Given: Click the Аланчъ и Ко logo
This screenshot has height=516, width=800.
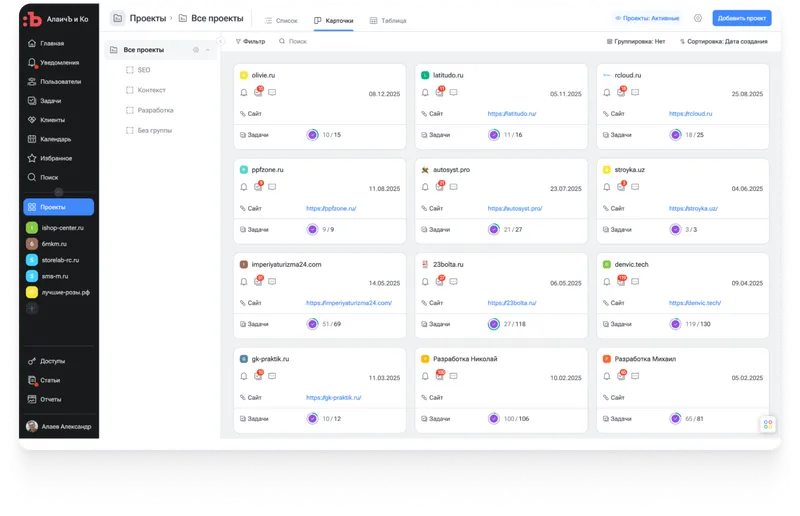Looking at the screenshot, I should 56,19.
